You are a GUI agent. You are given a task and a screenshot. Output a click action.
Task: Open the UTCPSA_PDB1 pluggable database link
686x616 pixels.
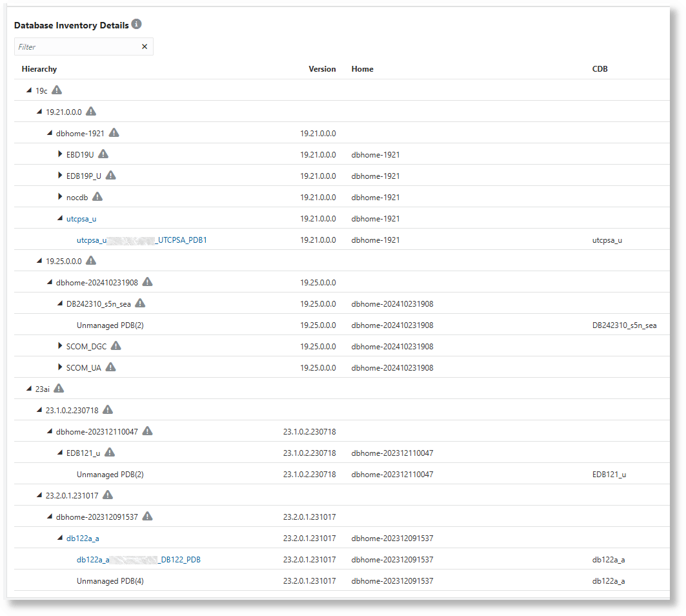point(142,240)
